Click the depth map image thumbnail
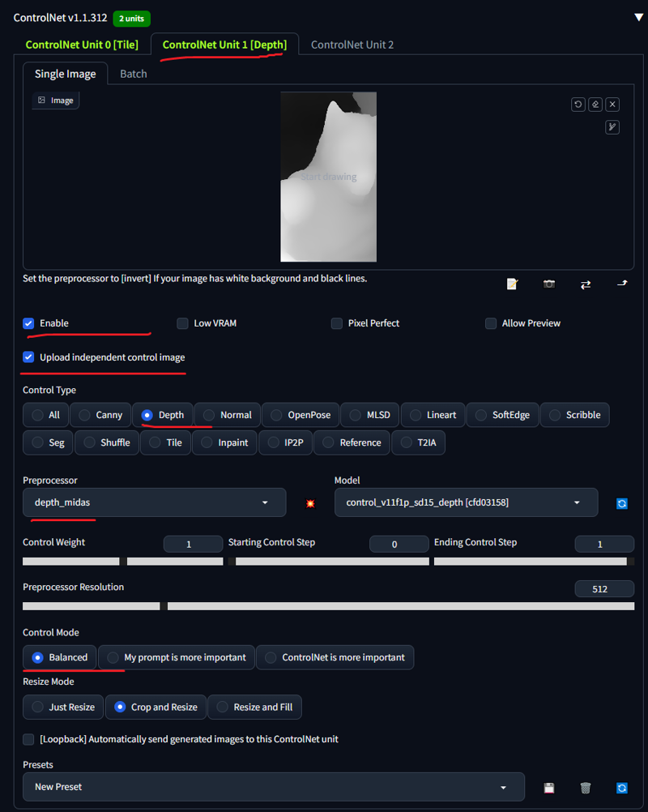This screenshot has height=812, width=648. pos(329,177)
